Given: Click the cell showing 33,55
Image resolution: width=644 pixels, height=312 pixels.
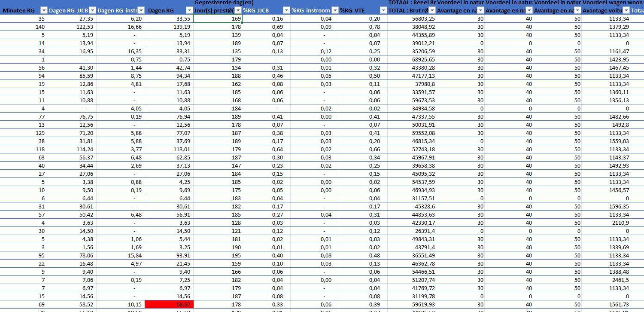Looking at the screenshot, I should point(169,18).
